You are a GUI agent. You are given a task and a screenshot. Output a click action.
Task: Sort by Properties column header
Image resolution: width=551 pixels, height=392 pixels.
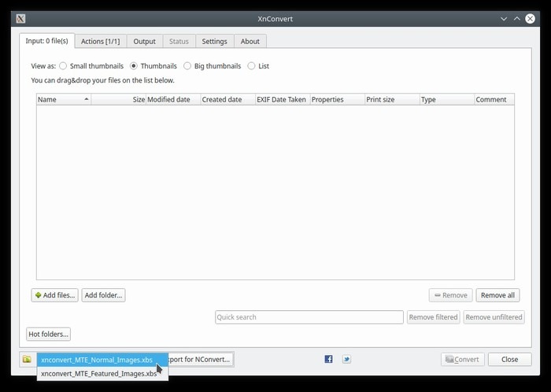pos(338,99)
